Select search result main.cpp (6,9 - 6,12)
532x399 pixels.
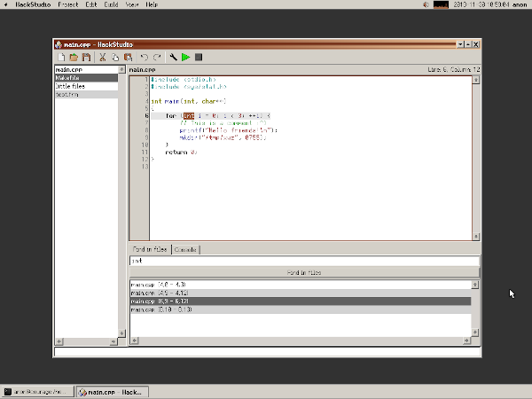[x=301, y=301]
